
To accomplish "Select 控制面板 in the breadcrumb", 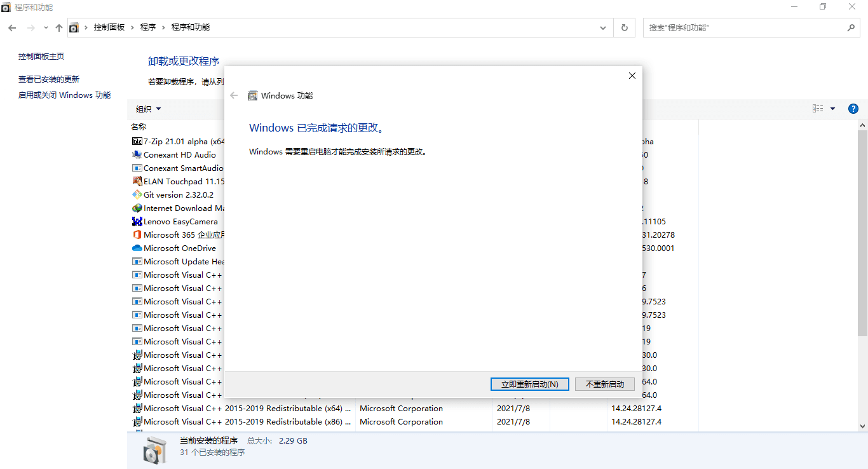I will [109, 27].
